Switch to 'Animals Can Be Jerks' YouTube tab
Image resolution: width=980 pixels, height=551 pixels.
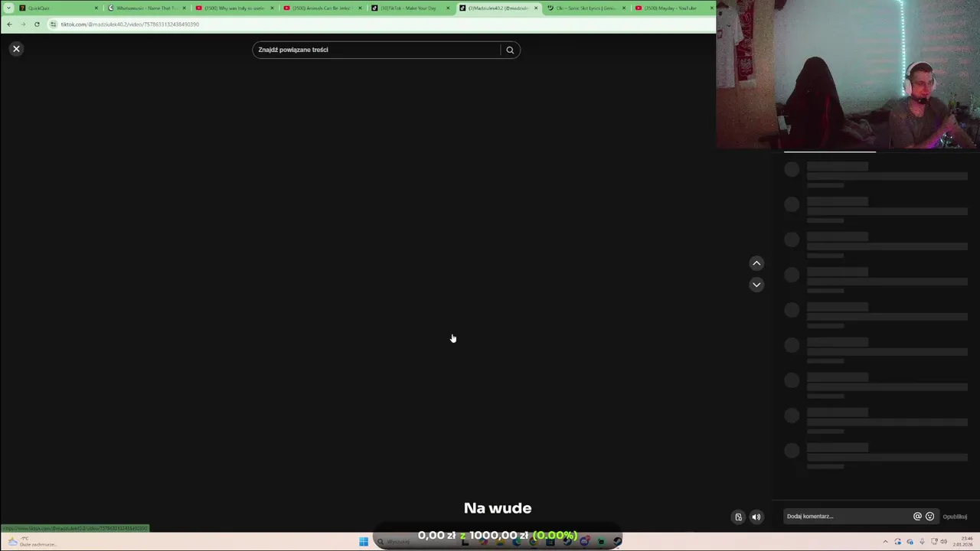tap(322, 8)
